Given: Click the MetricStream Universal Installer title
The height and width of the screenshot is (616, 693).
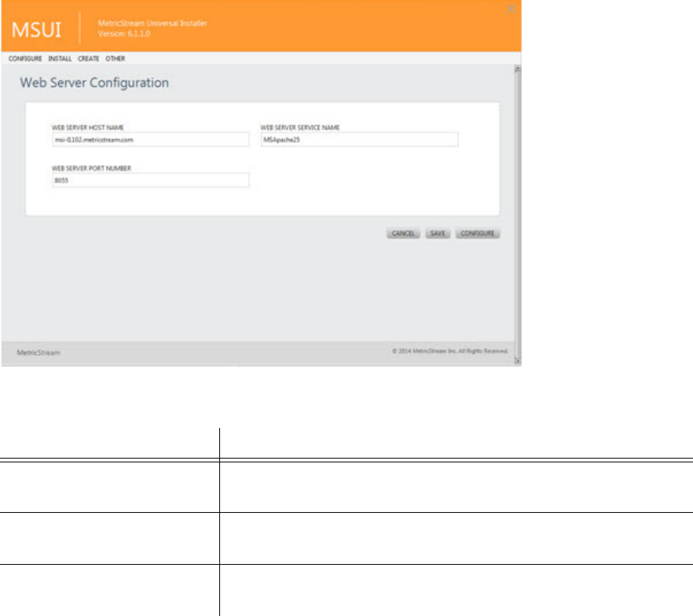Looking at the screenshot, I should click(x=153, y=24).
